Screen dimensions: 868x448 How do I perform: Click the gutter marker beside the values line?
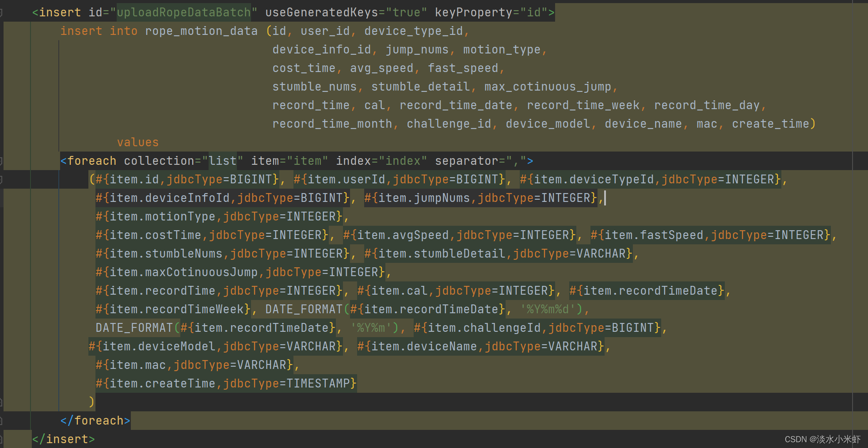2,142
